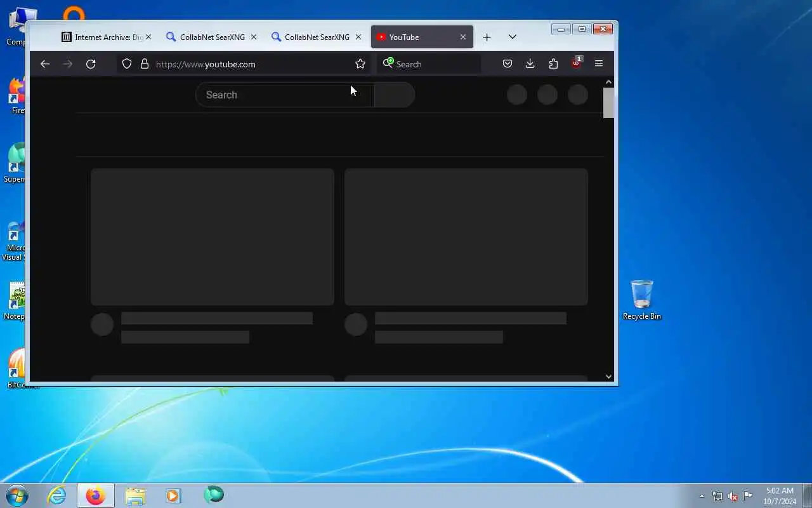The height and width of the screenshot is (508, 812).
Task: Click page scrollbar up arrow
Action: (x=608, y=82)
